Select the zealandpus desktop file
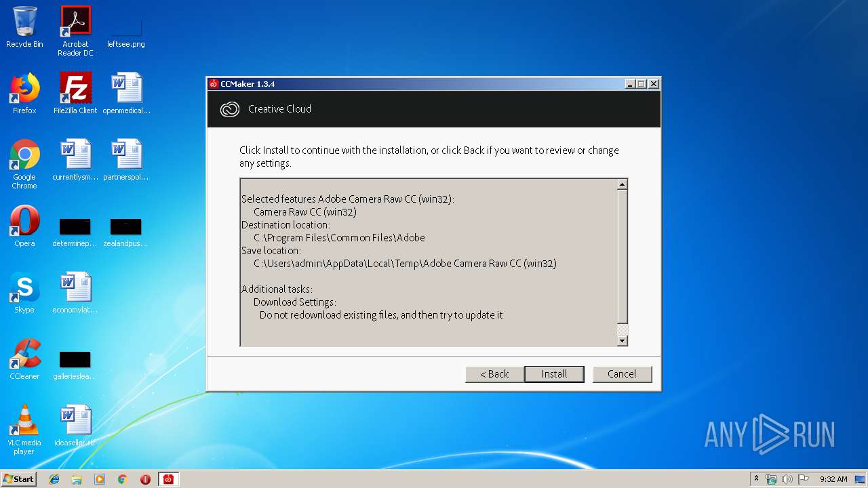This screenshot has width=868, height=488. [x=126, y=232]
